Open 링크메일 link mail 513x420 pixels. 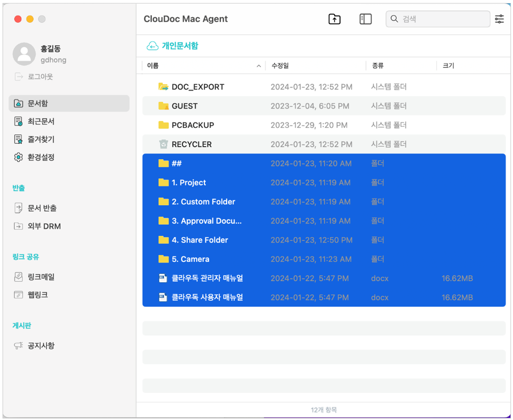[41, 277]
